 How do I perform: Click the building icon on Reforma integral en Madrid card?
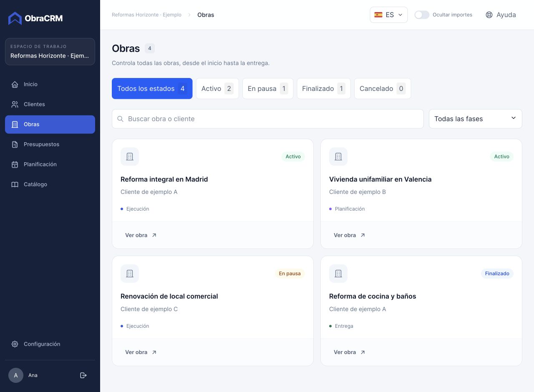130,156
